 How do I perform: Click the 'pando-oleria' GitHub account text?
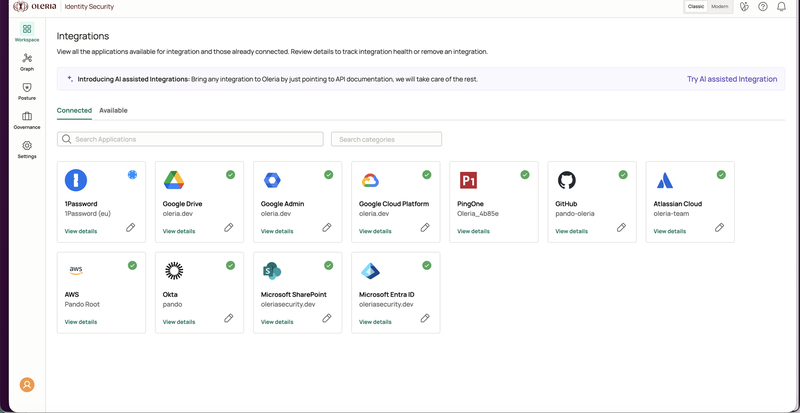pos(574,214)
